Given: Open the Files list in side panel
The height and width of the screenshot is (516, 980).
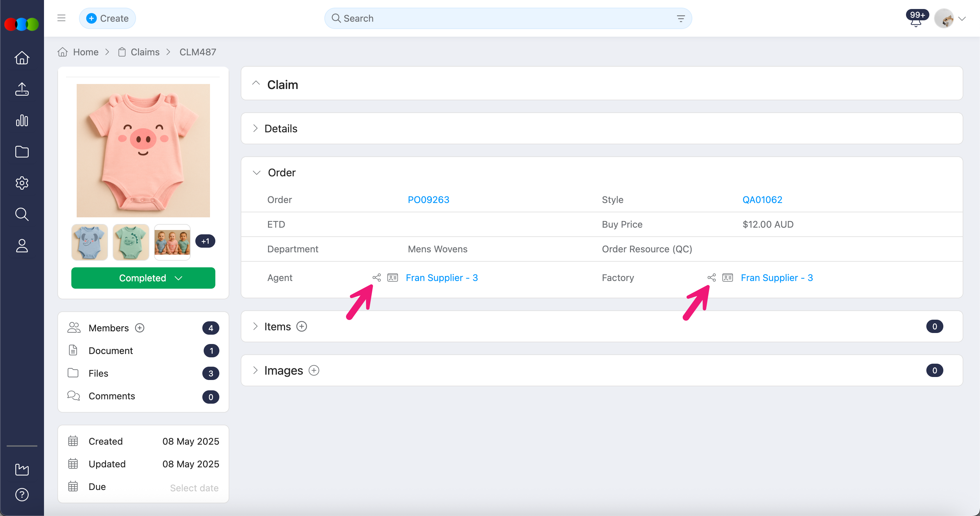Looking at the screenshot, I should click(x=98, y=373).
